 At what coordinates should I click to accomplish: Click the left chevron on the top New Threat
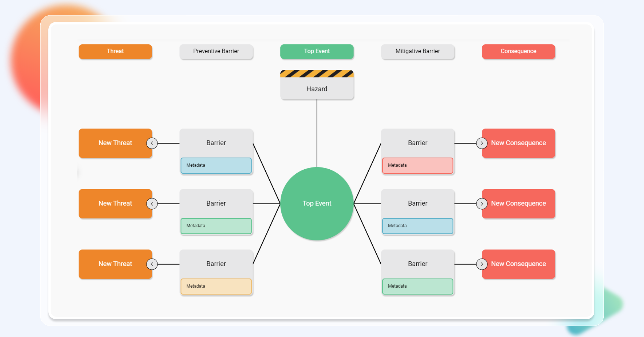point(152,143)
